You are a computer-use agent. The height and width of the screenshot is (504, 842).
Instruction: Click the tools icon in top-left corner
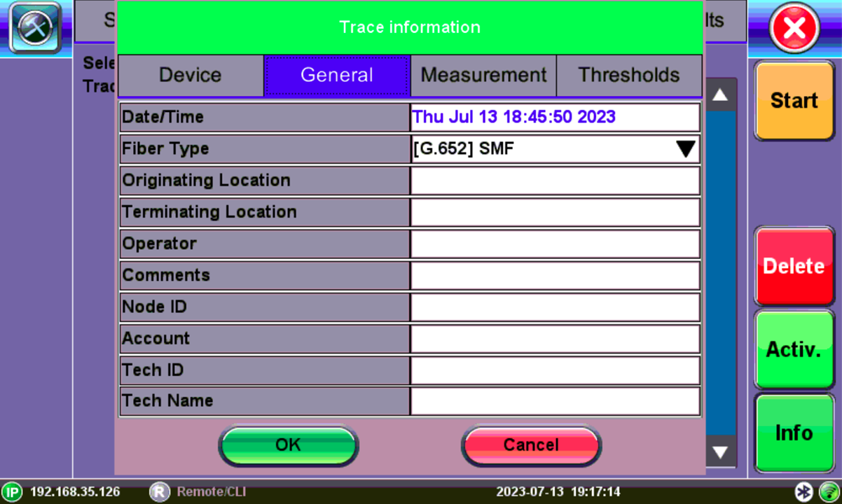click(x=34, y=29)
